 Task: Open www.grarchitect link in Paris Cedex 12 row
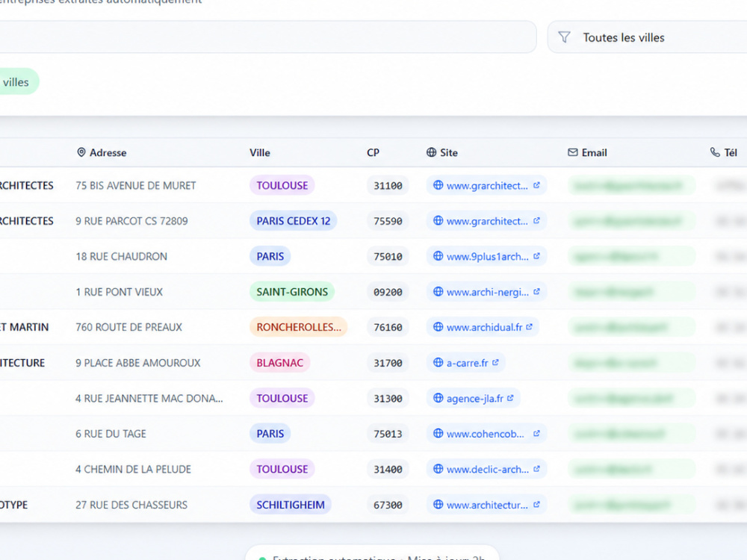(486, 221)
